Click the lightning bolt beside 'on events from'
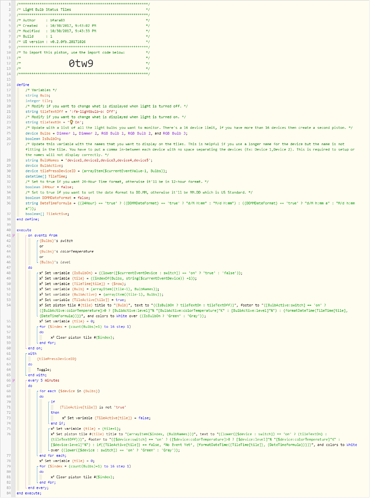The width and height of the screenshot is (372, 500). click(14, 236)
